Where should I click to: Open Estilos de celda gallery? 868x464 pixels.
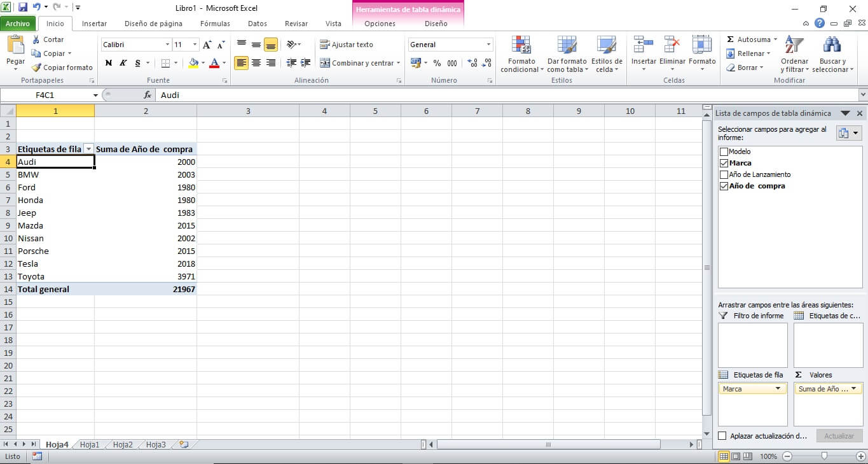tap(607, 55)
